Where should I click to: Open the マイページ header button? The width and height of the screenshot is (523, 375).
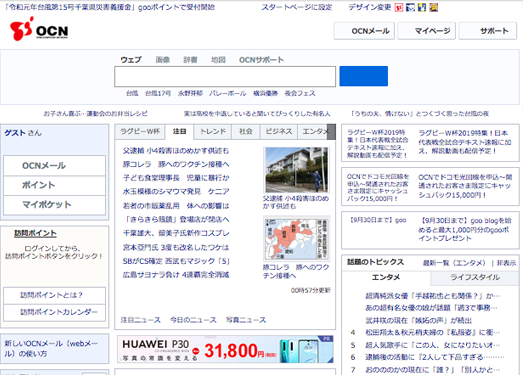(x=427, y=31)
